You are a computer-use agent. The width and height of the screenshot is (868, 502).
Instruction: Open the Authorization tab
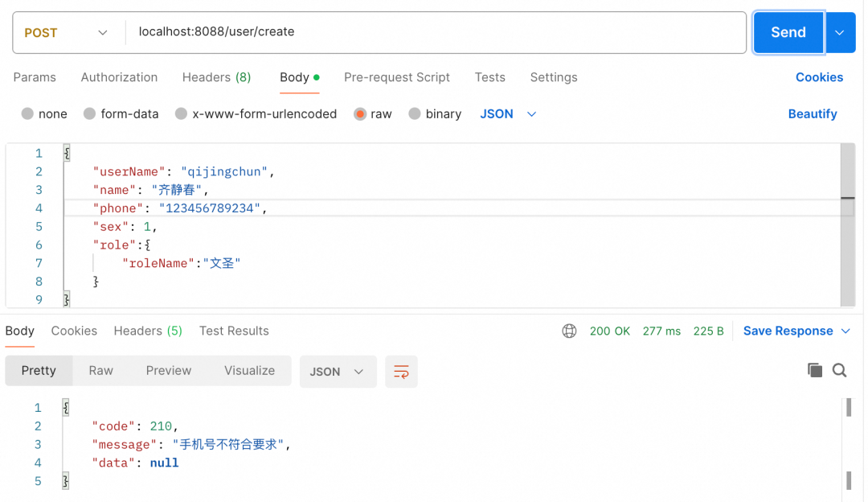pos(119,77)
